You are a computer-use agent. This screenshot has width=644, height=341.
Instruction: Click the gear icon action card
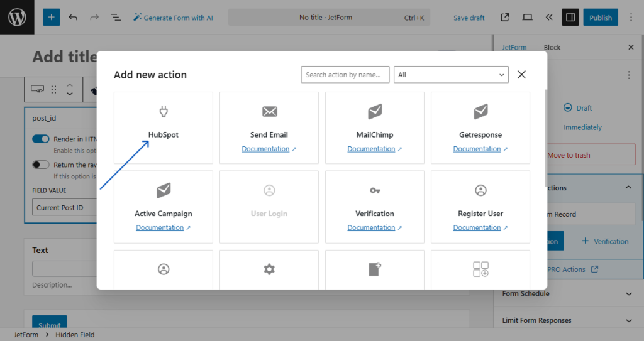coord(269,269)
